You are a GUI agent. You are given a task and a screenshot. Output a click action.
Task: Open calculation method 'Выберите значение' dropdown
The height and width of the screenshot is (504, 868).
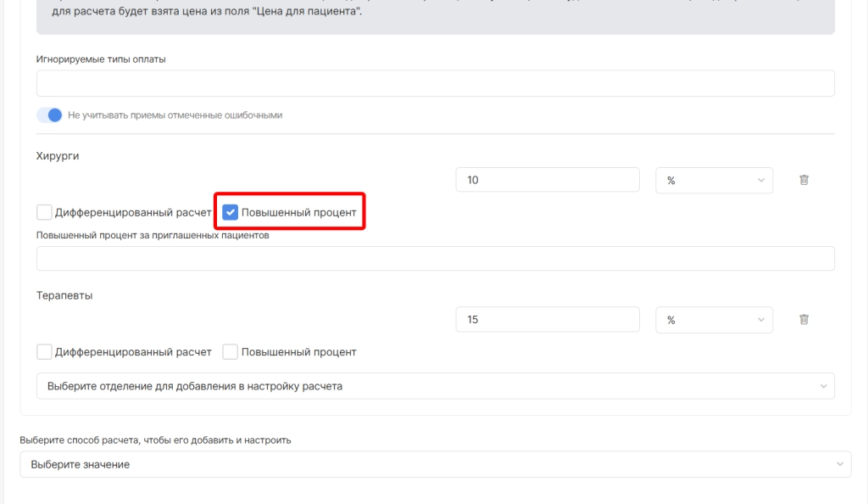[424, 464]
